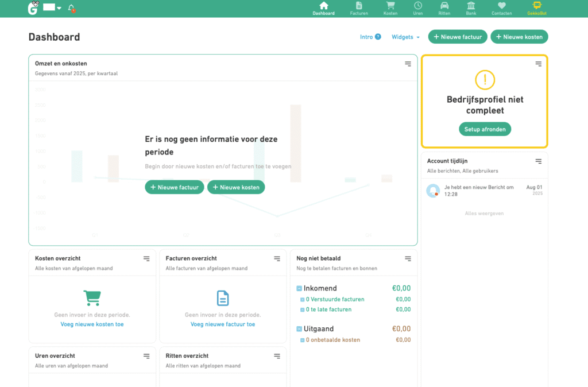Open the GekkoBot chat icon
This screenshot has height=387, width=588.
pyautogui.click(x=537, y=6)
